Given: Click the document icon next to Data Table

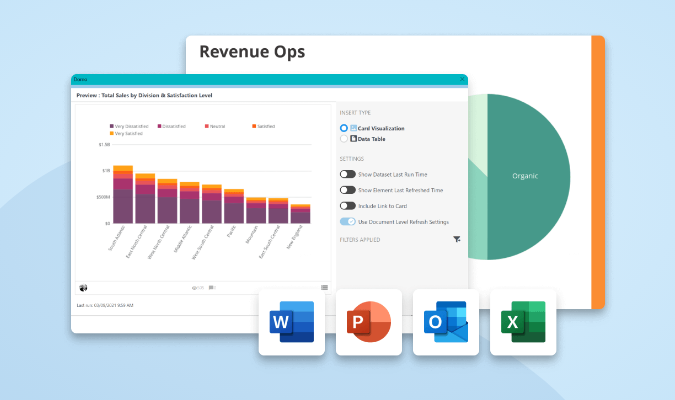Looking at the screenshot, I should tap(353, 139).
